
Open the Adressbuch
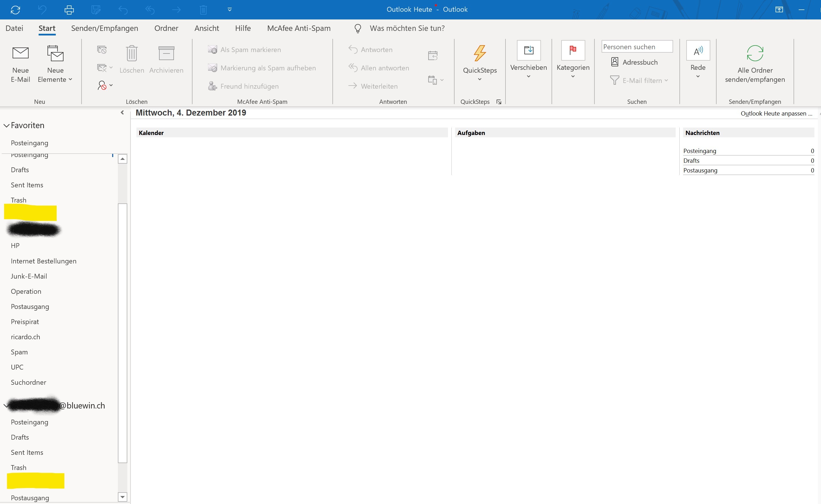pos(634,62)
